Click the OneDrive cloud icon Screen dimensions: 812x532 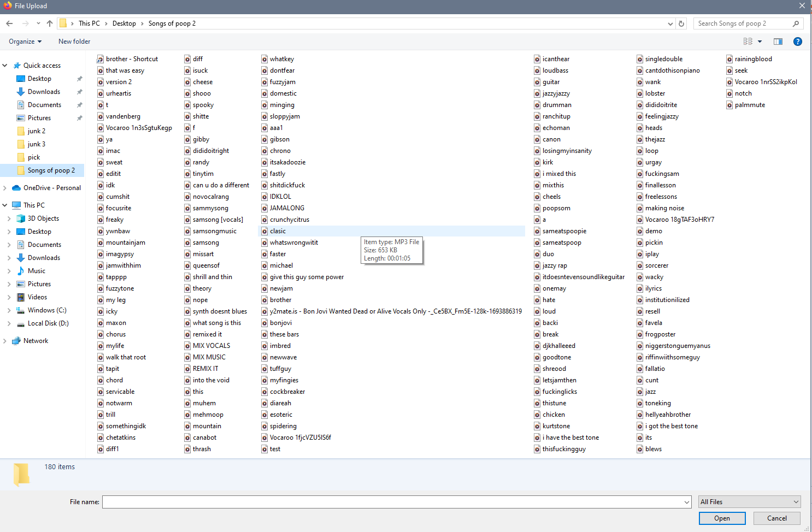16,188
